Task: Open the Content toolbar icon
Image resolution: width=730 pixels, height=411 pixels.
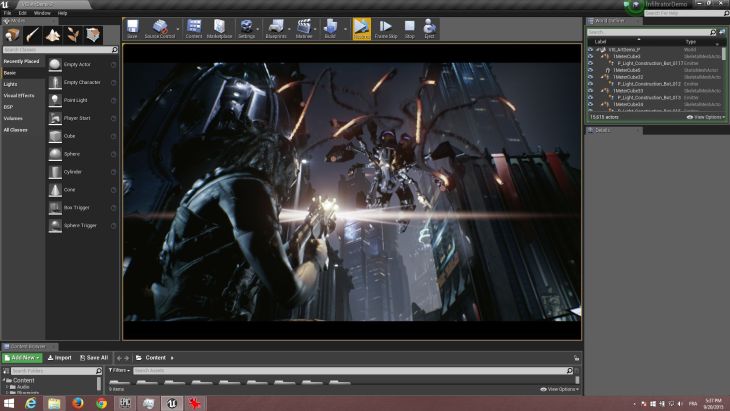Action: pos(194,27)
